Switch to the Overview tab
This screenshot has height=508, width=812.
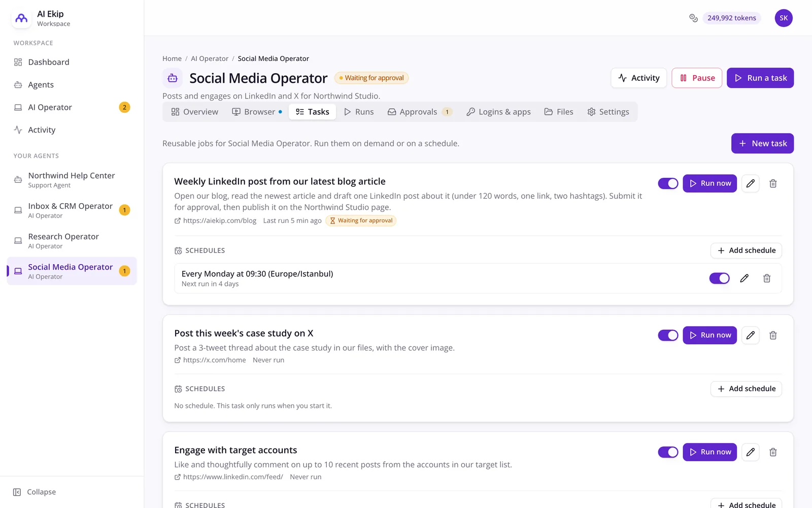(x=195, y=112)
